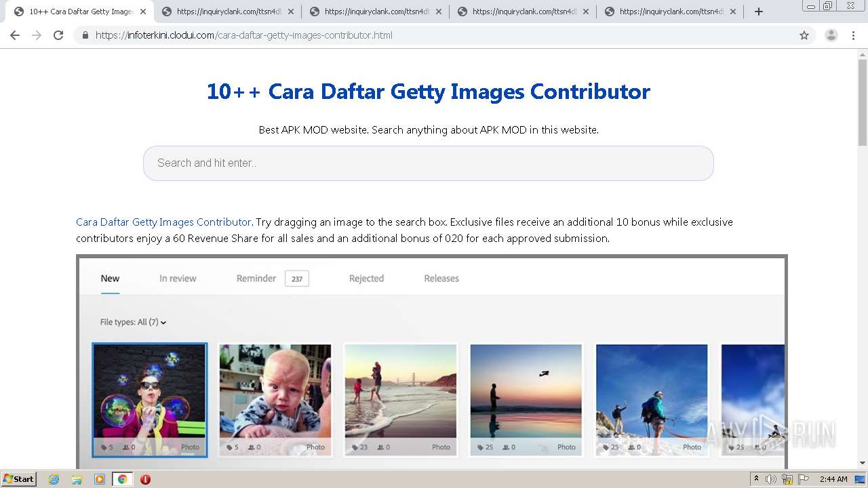Expand the File types: All (7) dropdown
Viewport: 868px width, 488px height.
click(133, 323)
